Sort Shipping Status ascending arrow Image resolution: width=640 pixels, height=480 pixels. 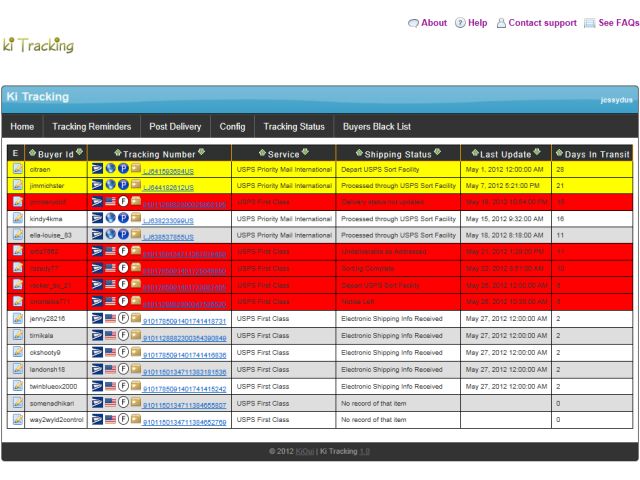pyautogui.click(x=359, y=153)
